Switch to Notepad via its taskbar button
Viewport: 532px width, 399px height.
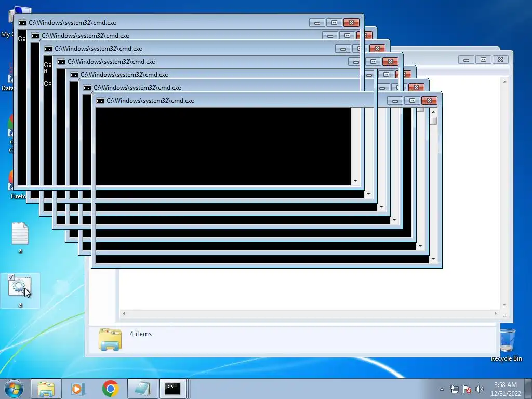(x=143, y=389)
